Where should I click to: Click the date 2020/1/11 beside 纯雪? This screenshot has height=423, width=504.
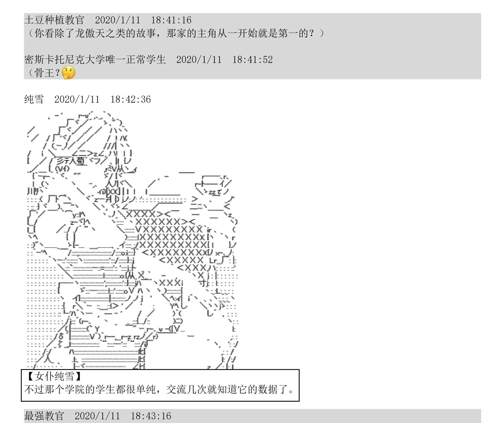77,99
